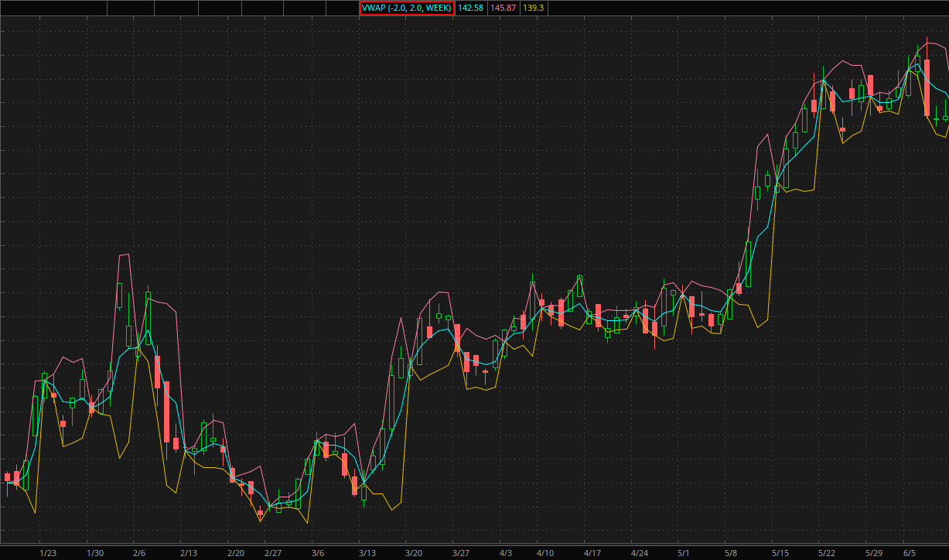Click the 3/13 date label on time axis
The height and width of the screenshot is (560, 949).
(x=367, y=553)
